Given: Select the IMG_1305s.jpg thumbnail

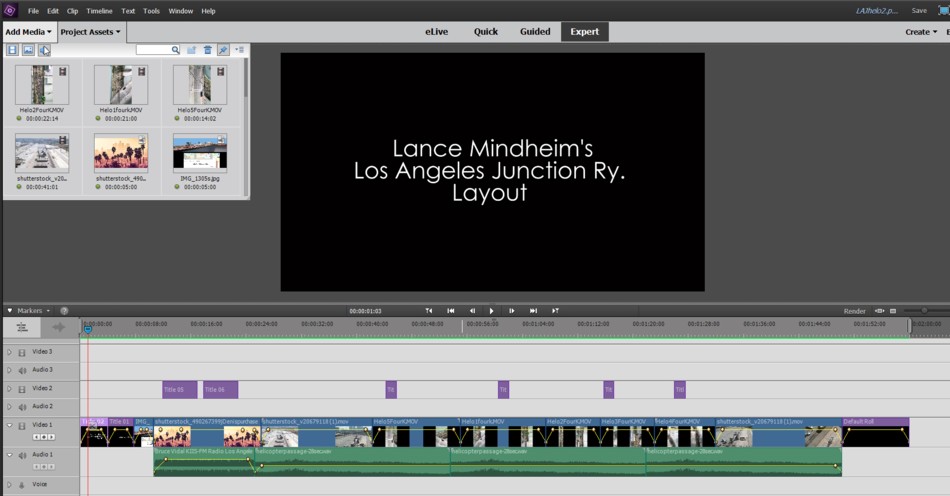Looking at the screenshot, I should click(x=200, y=153).
